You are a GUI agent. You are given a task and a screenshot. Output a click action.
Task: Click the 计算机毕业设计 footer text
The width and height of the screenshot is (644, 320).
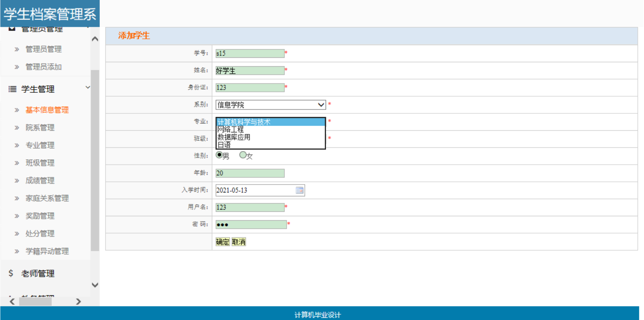[318, 315]
